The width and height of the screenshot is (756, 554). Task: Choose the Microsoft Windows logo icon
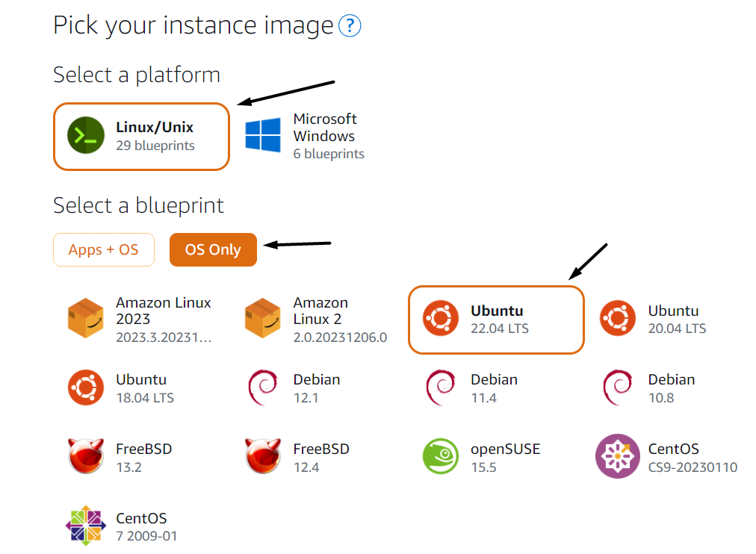(263, 136)
